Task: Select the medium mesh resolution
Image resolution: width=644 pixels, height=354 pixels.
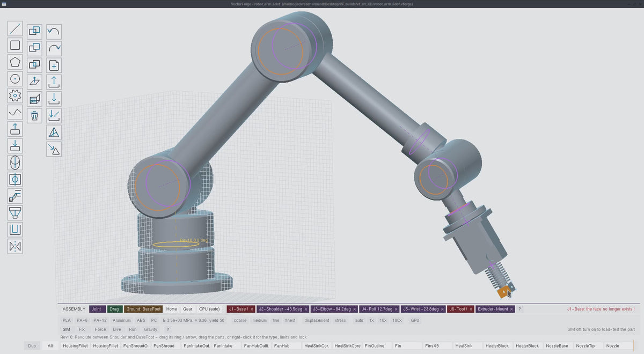Action: click(260, 320)
